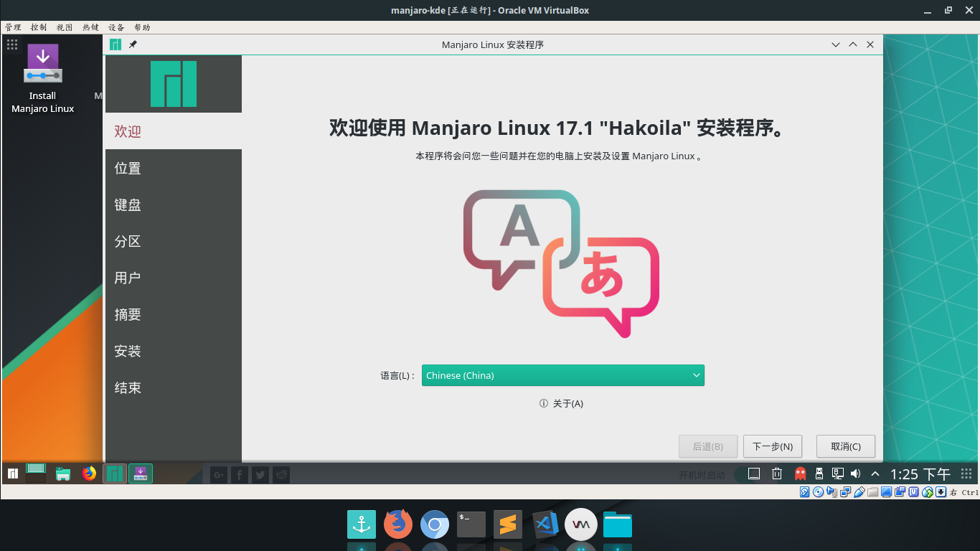Select the 结束 step in sidebar
Image resolution: width=980 pixels, height=551 pixels.
point(174,387)
